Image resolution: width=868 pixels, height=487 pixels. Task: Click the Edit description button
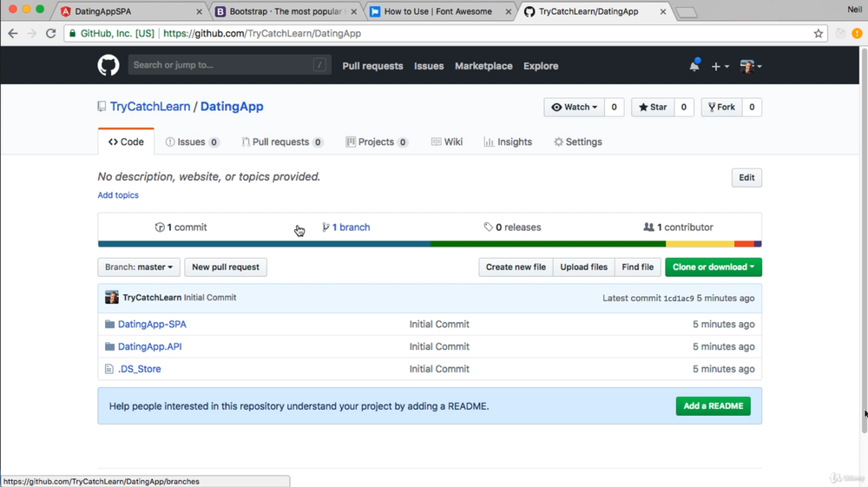pyautogui.click(x=746, y=178)
